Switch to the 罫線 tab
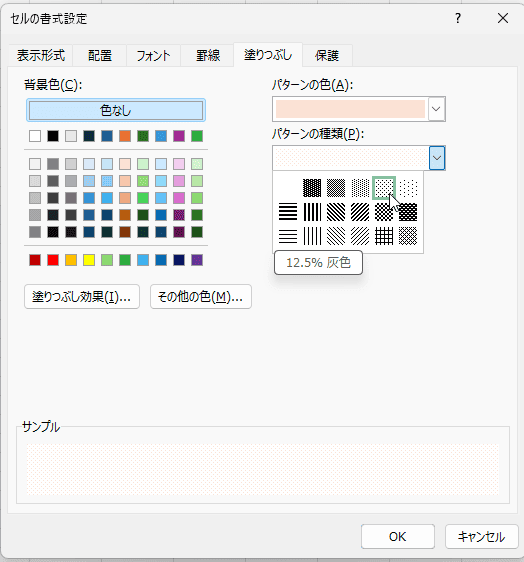This screenshot has width=524, height=562. click(208, 56)
